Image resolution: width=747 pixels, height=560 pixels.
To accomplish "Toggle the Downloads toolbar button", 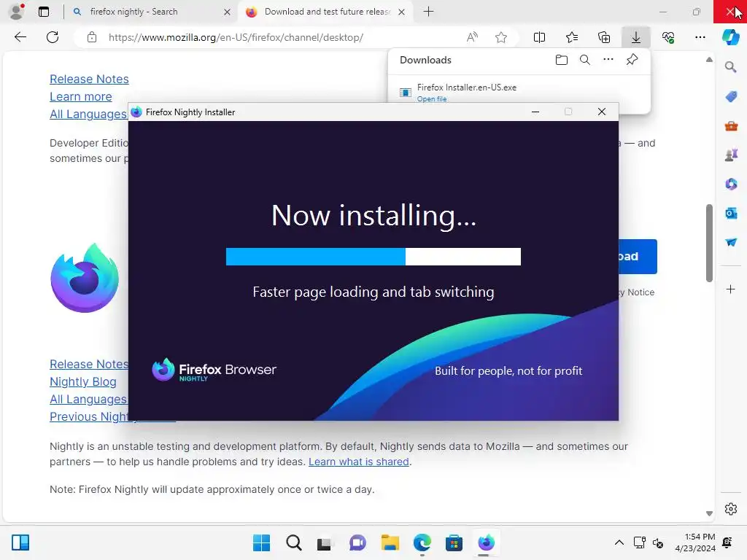I will coord(636,37).
